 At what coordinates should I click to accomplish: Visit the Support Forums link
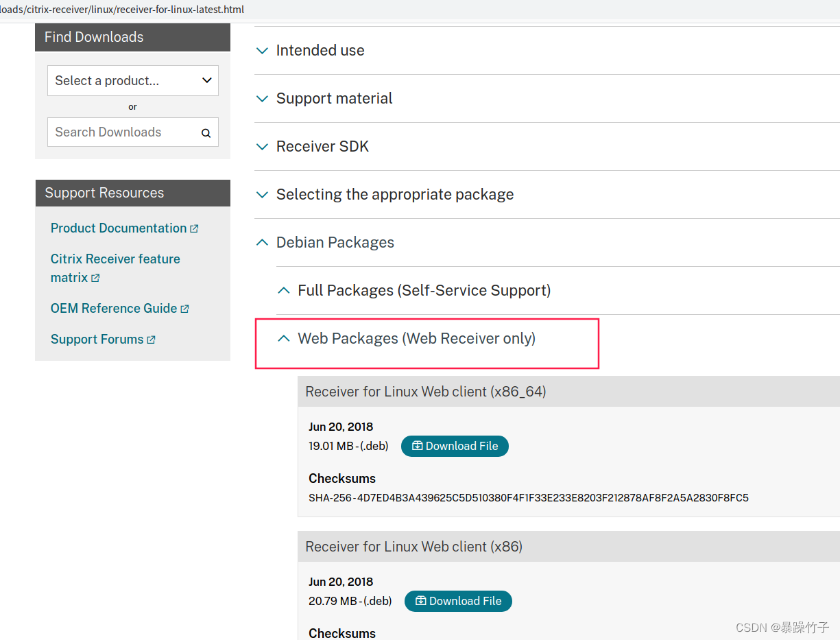pos(97,340)
